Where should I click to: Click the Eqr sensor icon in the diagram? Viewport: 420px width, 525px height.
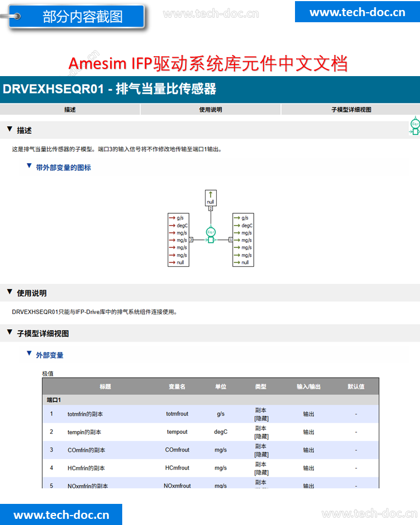point(211,235)
